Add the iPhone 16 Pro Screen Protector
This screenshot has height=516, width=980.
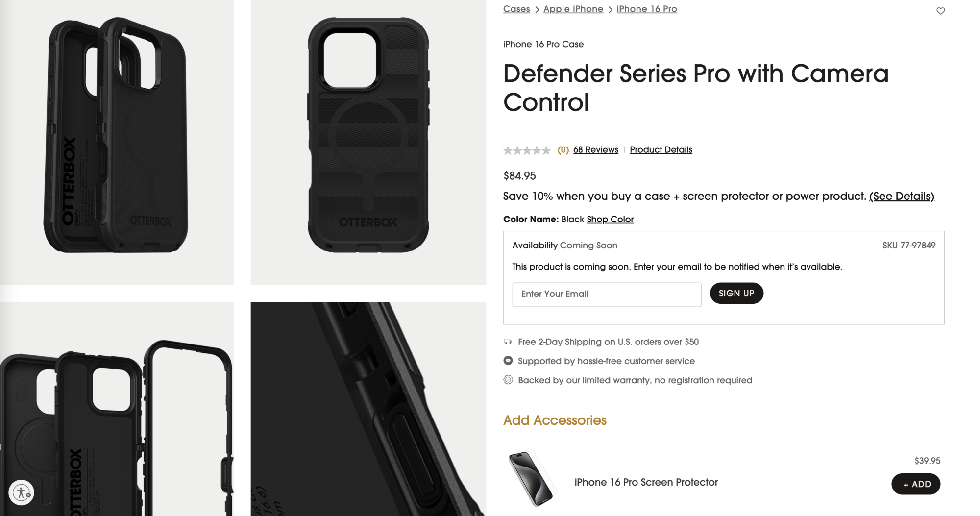click(x=916, y=484)
